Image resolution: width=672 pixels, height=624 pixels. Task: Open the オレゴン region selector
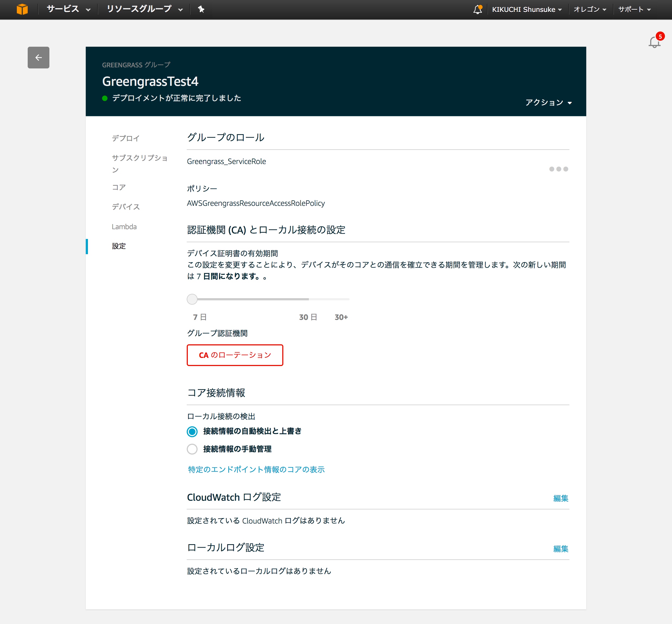[x=590, y=10]
